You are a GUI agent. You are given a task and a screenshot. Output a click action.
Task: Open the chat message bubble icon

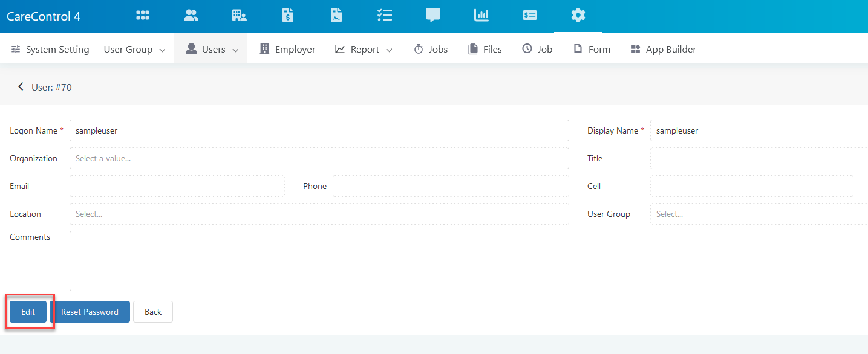tap(433, 16)
